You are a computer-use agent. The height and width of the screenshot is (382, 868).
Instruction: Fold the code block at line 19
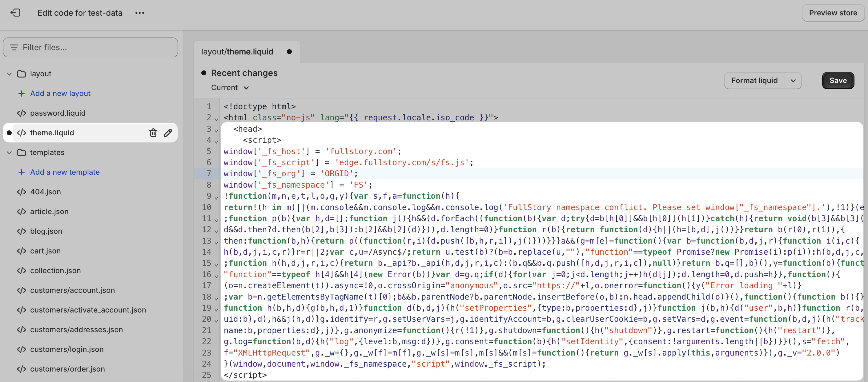(216, 309)
